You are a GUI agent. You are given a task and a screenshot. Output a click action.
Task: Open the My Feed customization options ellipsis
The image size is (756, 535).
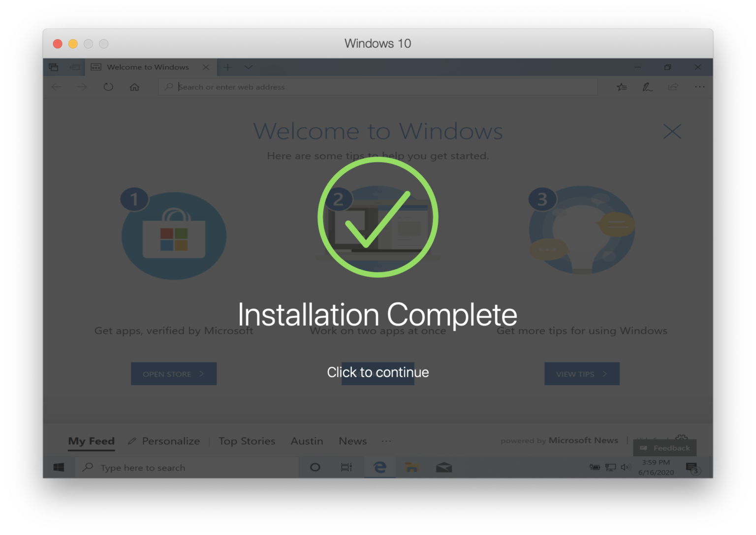click(x=386, y=441)
